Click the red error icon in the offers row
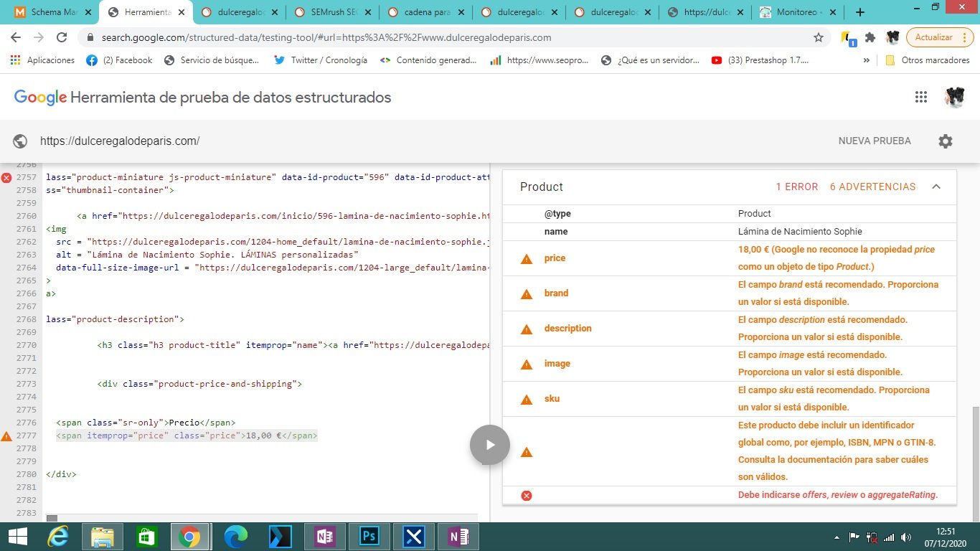The width and height of the screenshot is (980, 551). (x=527, y=495)
